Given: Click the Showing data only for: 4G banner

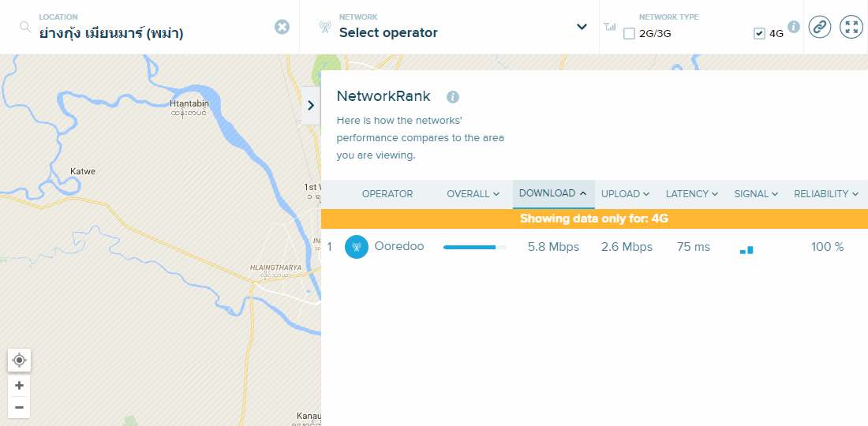Looking at the screenshot, I should 594,219.
